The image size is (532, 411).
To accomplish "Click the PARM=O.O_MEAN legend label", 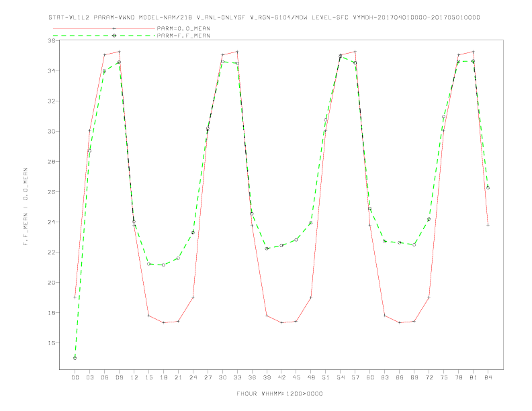I will [x=183, y=28].
